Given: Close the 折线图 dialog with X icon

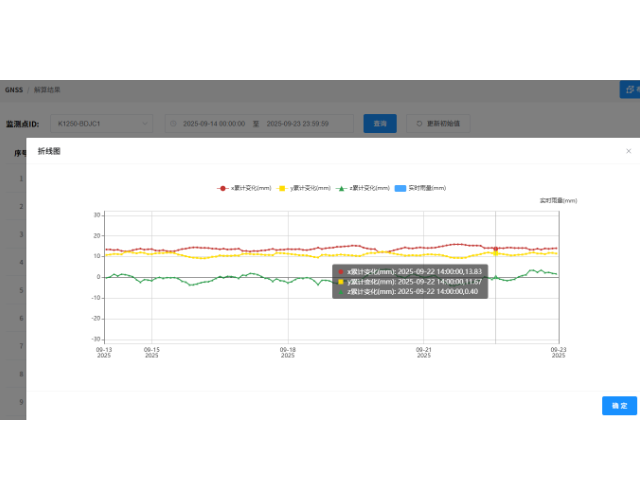Looking at the screenshot, I should coord(628,151).
